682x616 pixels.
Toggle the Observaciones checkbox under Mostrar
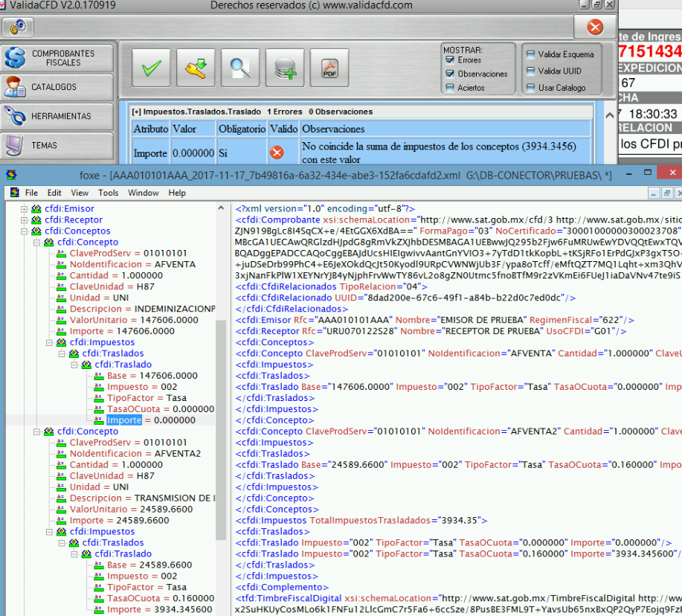pos(450,74)
